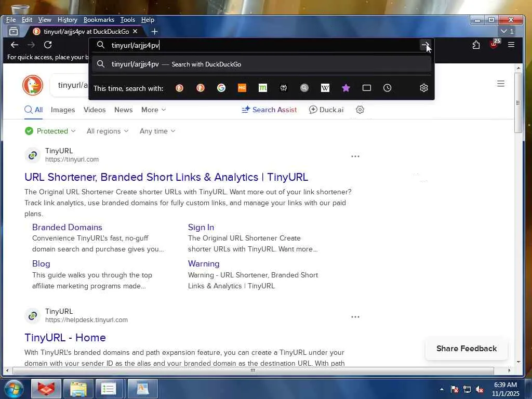This screenshot has height=399, width=532.
Task: Open URL Shortener, Branded Short Links result
Action: (166, 177)
